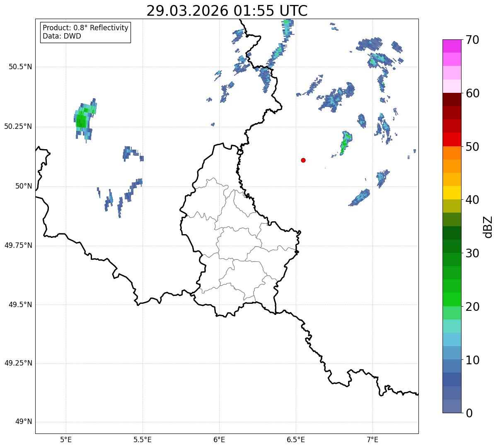Click the magenta top colorbar segment
Viewport: 498px width, 448px height.
point(452,46)
